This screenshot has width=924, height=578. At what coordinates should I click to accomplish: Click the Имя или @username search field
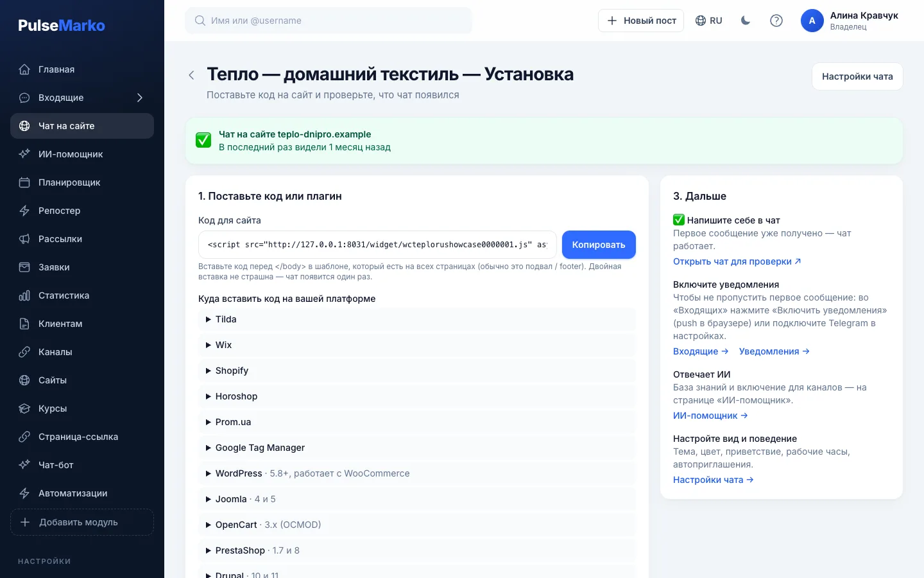tap(329, 21)
